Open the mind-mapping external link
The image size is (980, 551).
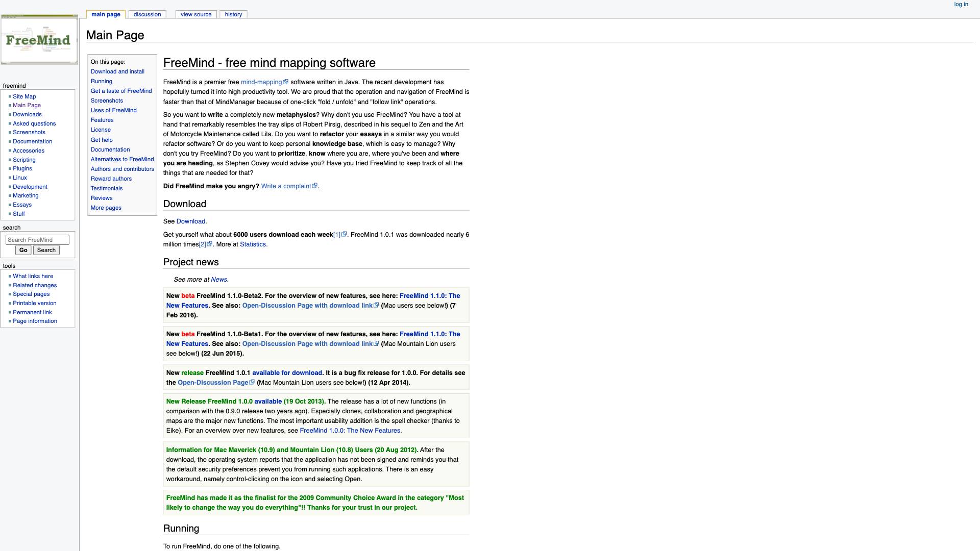pos(261,82)
